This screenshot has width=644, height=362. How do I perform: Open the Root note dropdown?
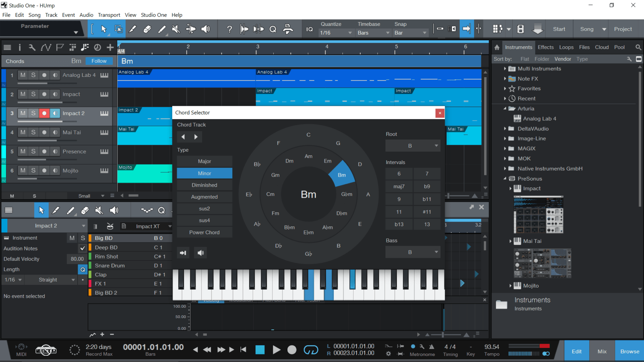point(413,146)
